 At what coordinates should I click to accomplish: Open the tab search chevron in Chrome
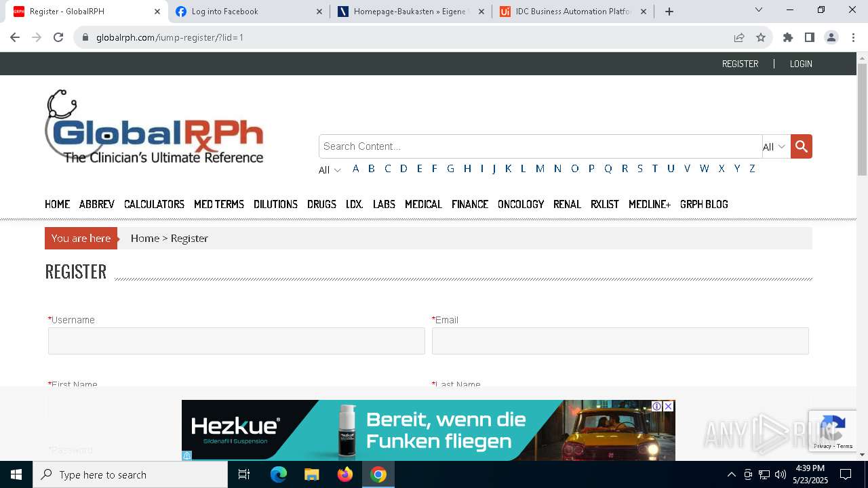click(759, 10)
